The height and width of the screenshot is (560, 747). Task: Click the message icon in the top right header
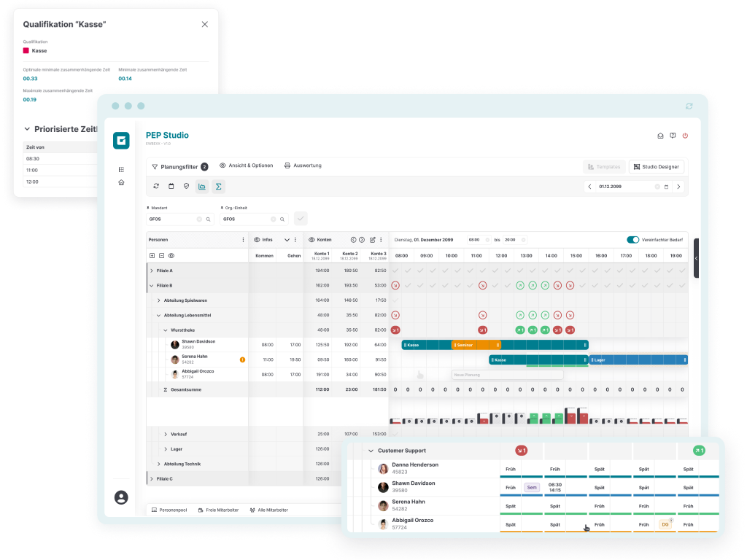(660, 136)
